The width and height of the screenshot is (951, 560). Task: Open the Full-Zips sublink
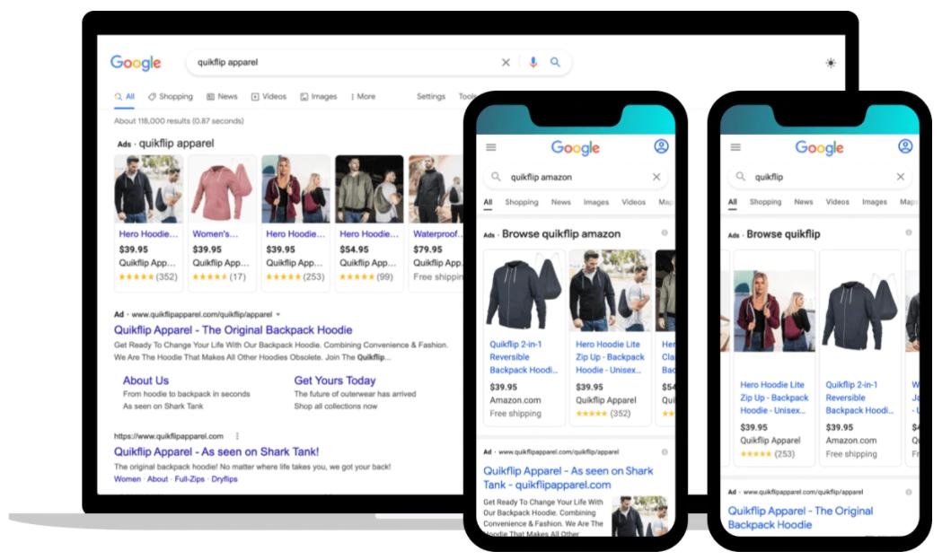point(189,479)
